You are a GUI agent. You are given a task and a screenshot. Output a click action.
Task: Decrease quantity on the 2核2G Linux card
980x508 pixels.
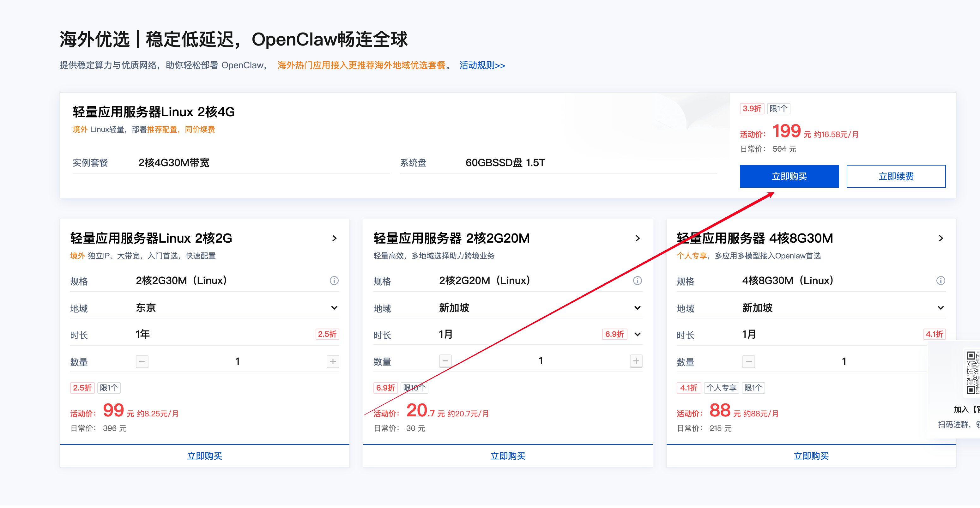142,361
